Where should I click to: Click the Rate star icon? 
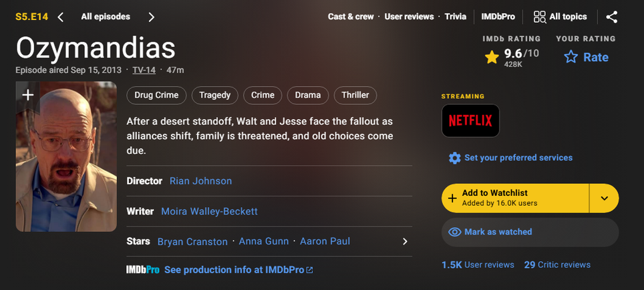point(571,57)
